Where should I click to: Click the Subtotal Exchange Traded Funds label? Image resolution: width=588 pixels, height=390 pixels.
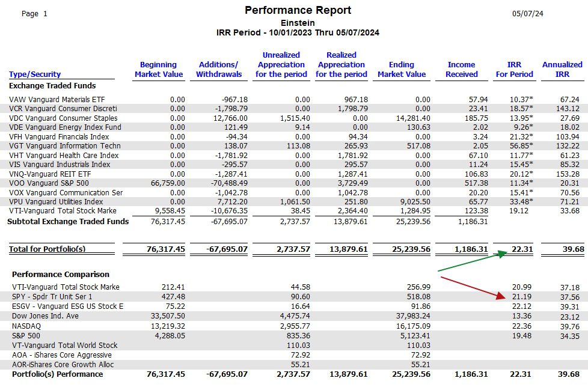(x=68, y=221)
